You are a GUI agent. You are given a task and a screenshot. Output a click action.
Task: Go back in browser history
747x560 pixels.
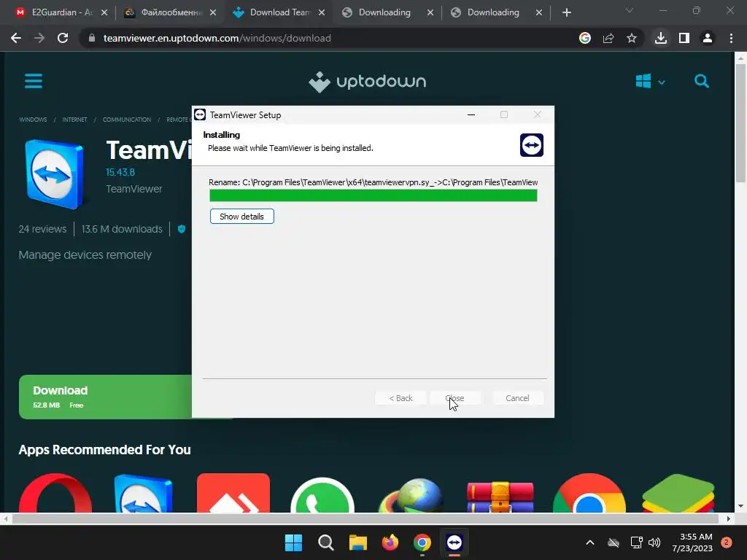[16, 38]
